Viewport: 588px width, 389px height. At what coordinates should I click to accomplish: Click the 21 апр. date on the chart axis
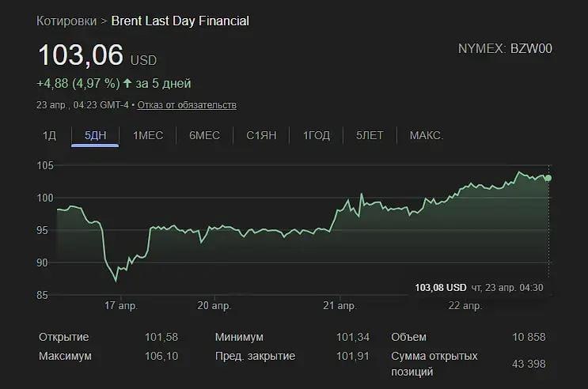[340, 305]
